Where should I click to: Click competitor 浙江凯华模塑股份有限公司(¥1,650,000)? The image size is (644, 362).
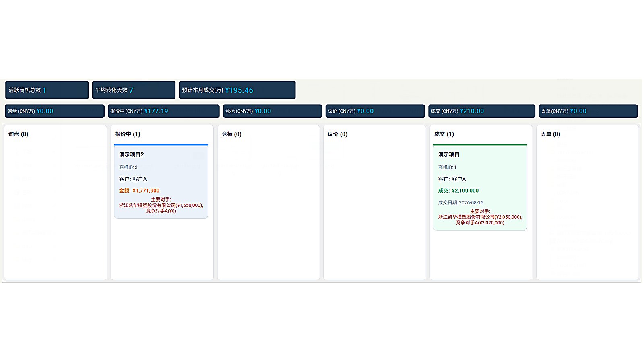161,205
